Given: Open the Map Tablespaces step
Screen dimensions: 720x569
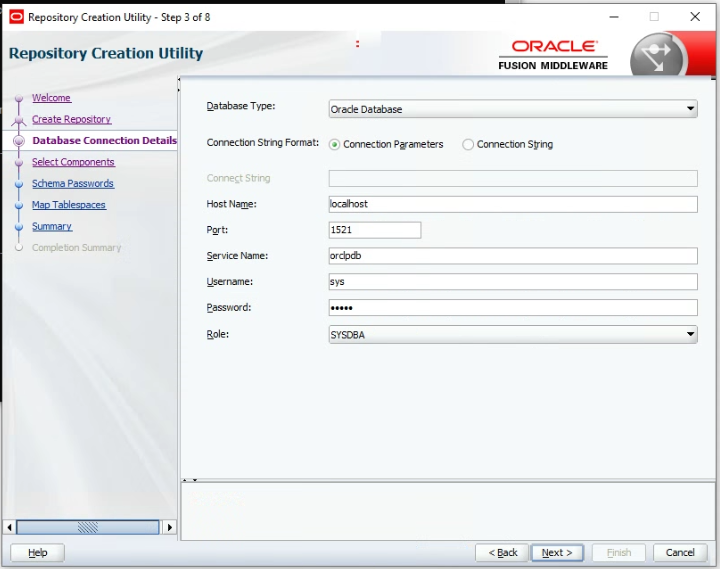Looking at the screenshot, I should pos(69,205).
